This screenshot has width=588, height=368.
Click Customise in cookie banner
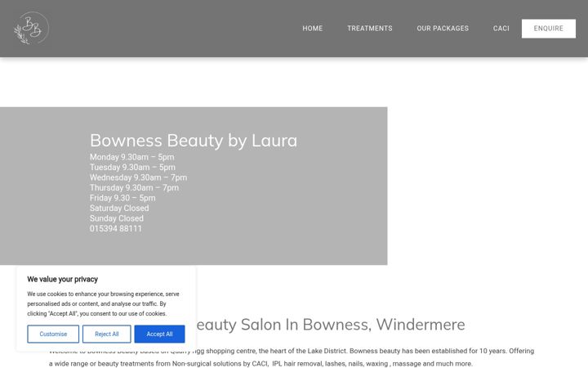pos(53,334)
